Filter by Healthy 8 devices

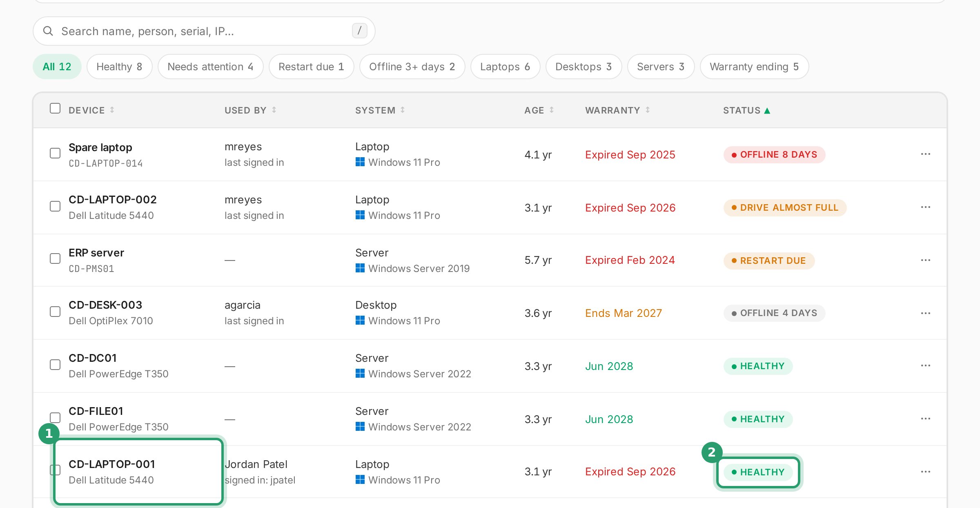pos(119,67)
